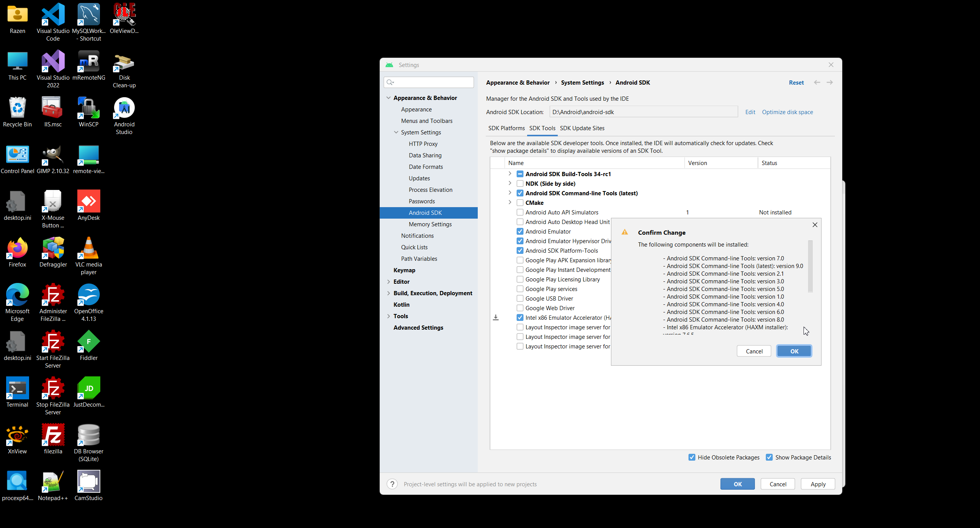The width and height of the screenshot is (980, 528).
Task: Expand the Editor settings section
Action: click(x=389, y=281)
